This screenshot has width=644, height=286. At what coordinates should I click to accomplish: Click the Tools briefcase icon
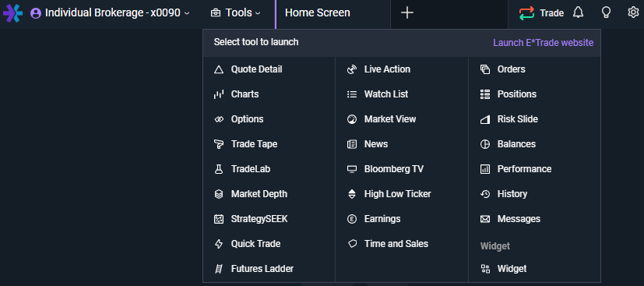215,13
